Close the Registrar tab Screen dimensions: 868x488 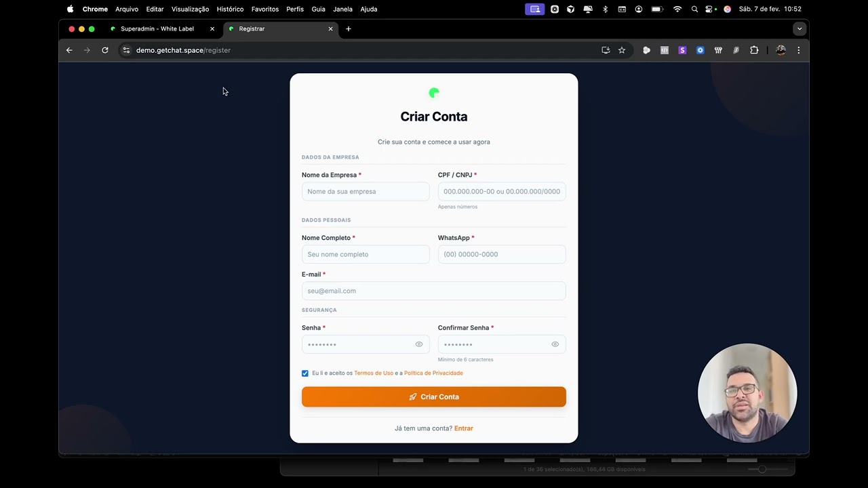(331, 29)
